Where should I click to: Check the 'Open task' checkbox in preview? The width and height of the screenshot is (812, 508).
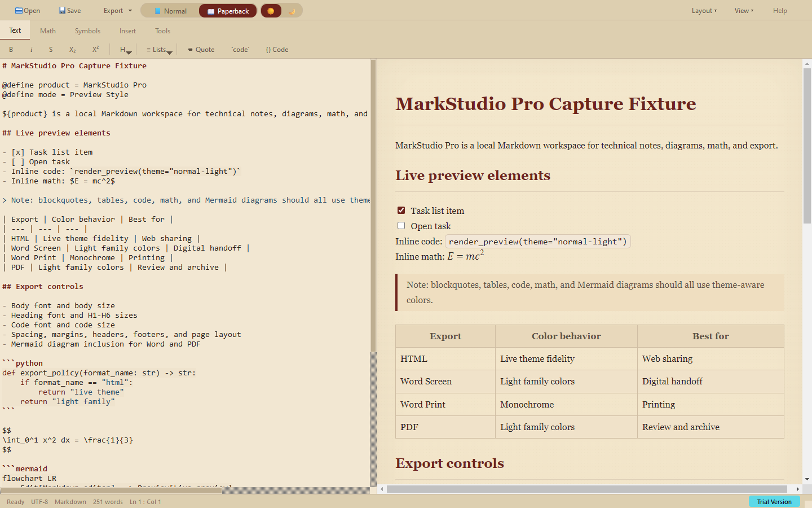click(x=401, y=225)
